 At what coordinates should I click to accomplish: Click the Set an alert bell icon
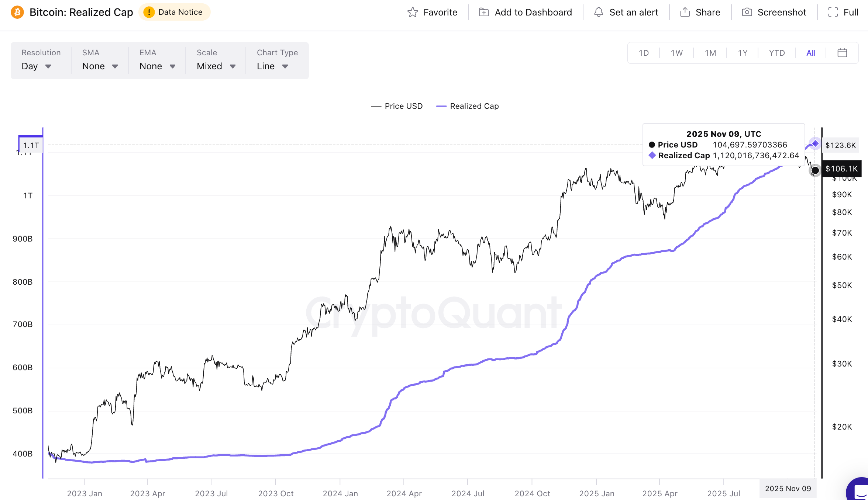pos(599,12)
